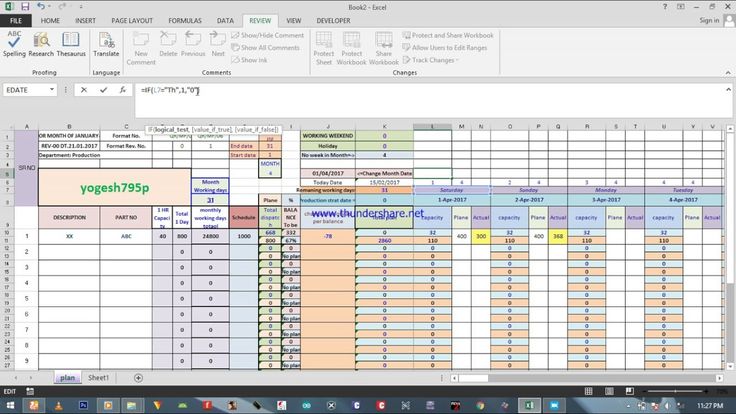Switch to the PAGE LAYOUT tab
This screenshot has height=414, width=736.
132,21
